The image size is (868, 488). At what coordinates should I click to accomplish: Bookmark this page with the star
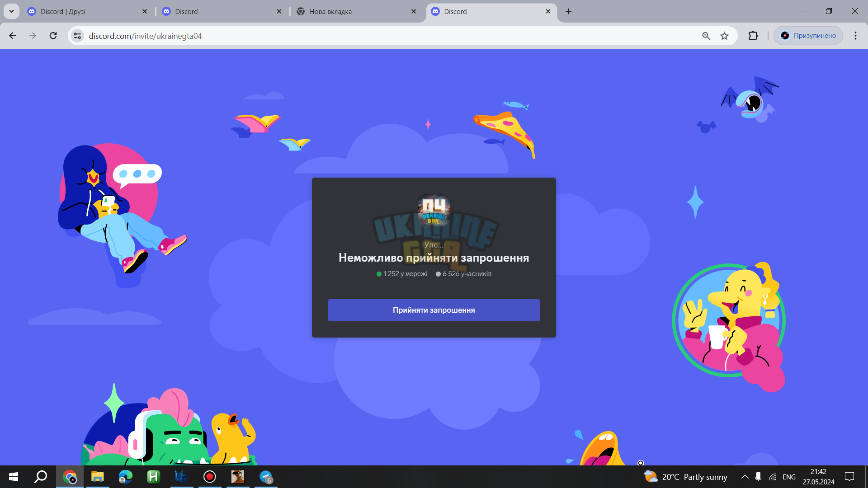(x=725, y=36)
